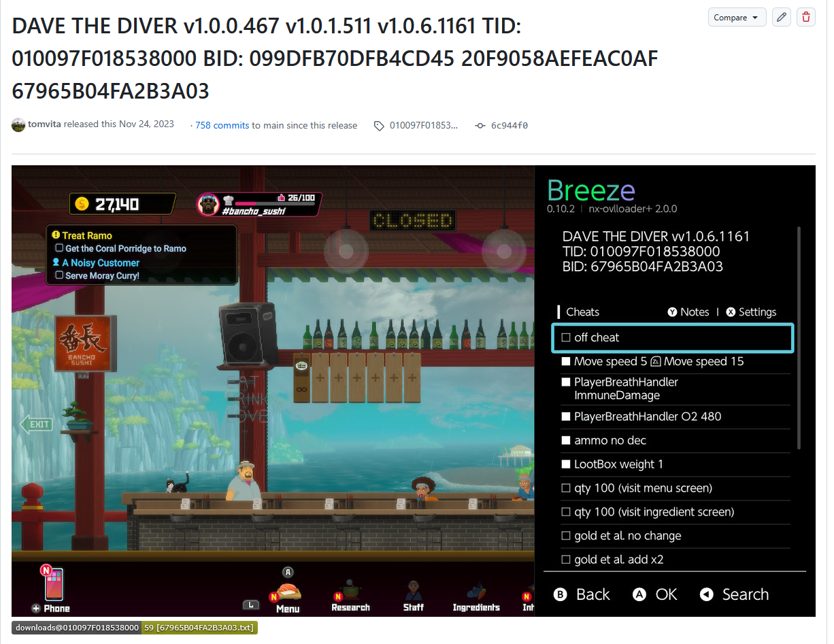
Task: Open tomvita user profile link
Action: coord(44,124)
